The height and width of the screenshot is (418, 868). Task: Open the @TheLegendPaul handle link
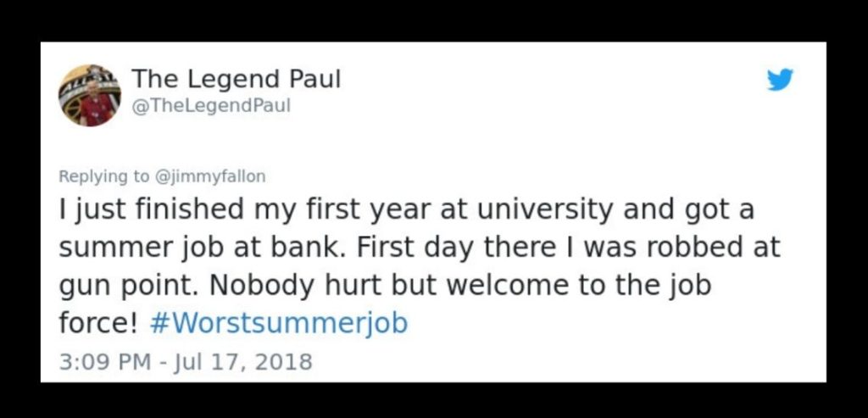pyautogui.click(x=211, y=105)
